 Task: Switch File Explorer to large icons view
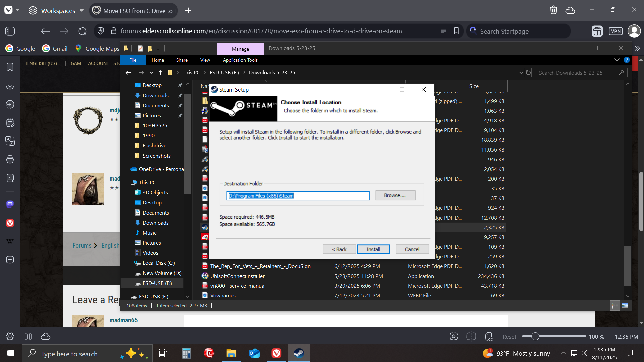pos(625,305)
